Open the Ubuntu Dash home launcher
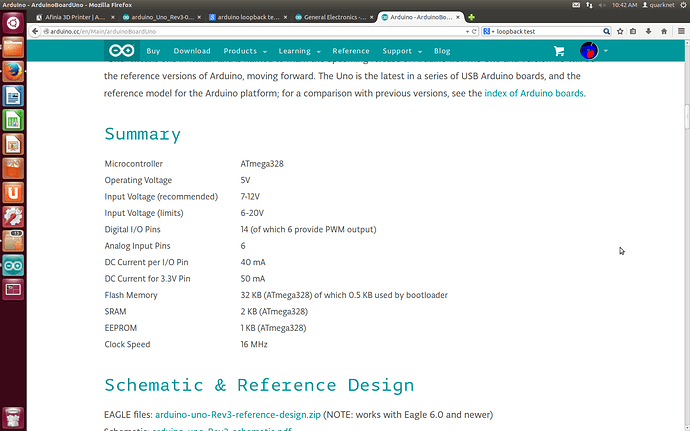 pyautogui.click(x=13, y=23)
